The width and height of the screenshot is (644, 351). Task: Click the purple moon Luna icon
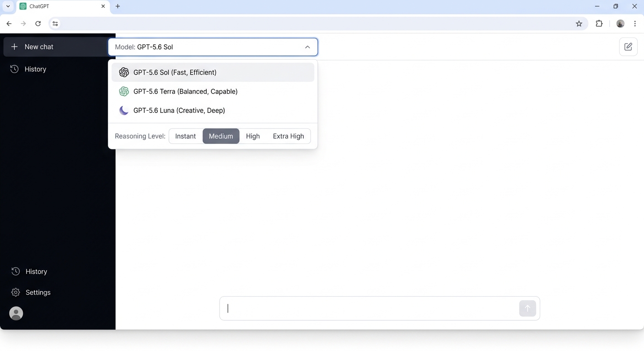(124, 110)
